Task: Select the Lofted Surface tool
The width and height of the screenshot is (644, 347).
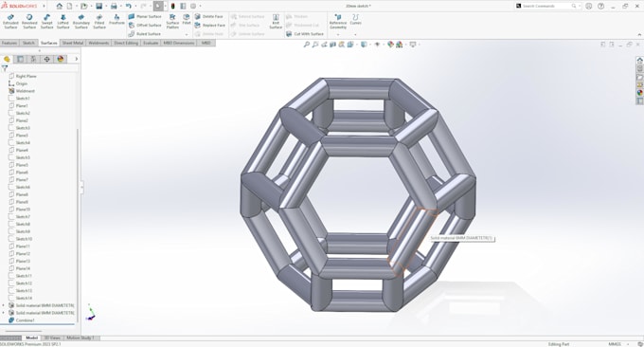Action: point(63,21)
